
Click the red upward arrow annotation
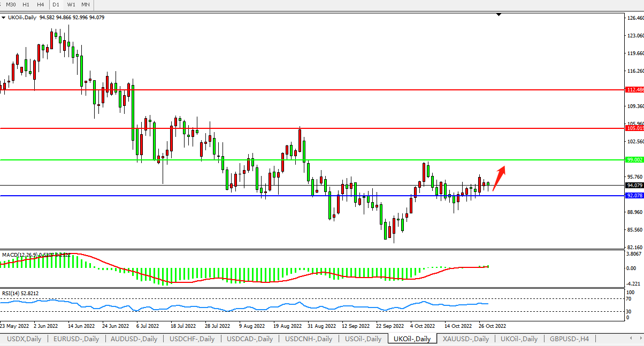[499, 179]
